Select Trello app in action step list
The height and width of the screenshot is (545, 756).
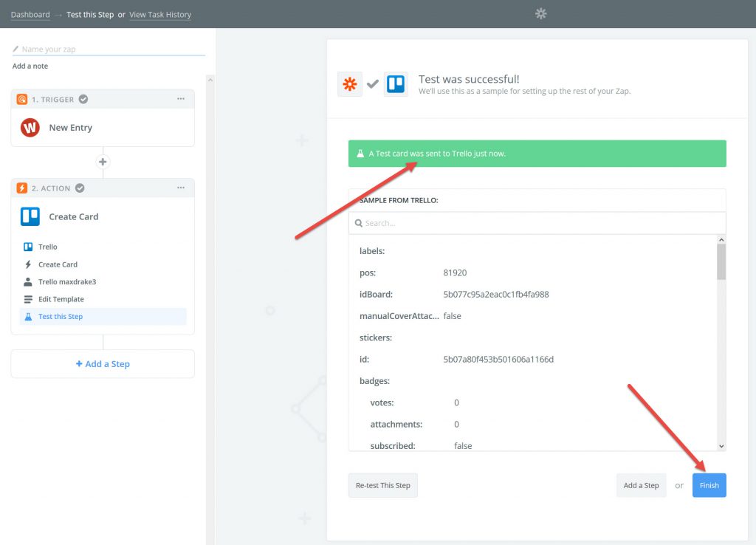pos(48,247)
